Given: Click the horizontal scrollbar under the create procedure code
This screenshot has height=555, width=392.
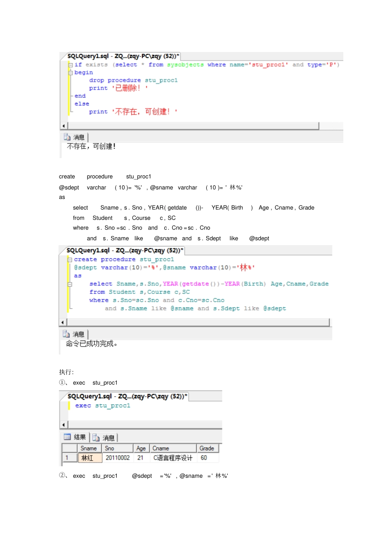Looking at the screenshot, I should (198, 322).
